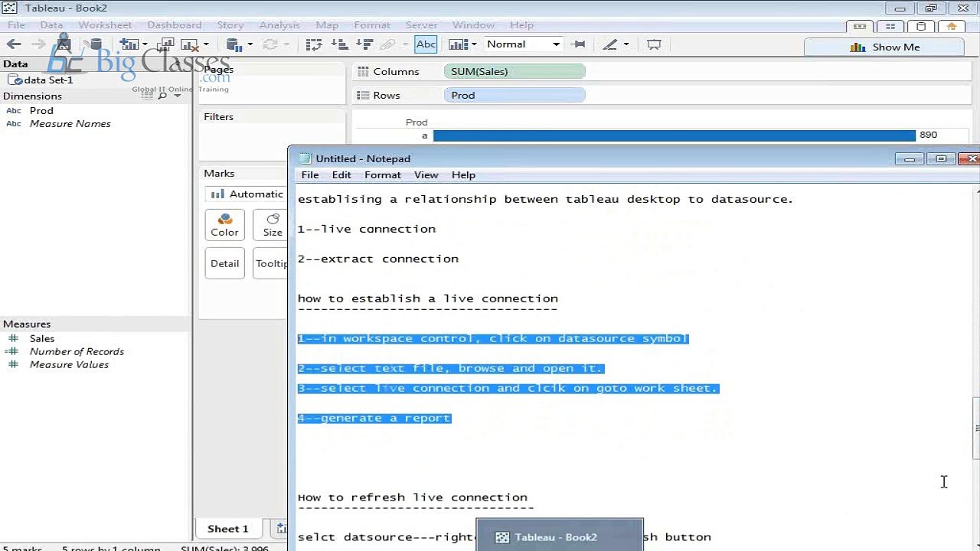980x551 pixels.
Task: Switch to the worksheet filmstrip view tab
Action: [x=860, y=26]
